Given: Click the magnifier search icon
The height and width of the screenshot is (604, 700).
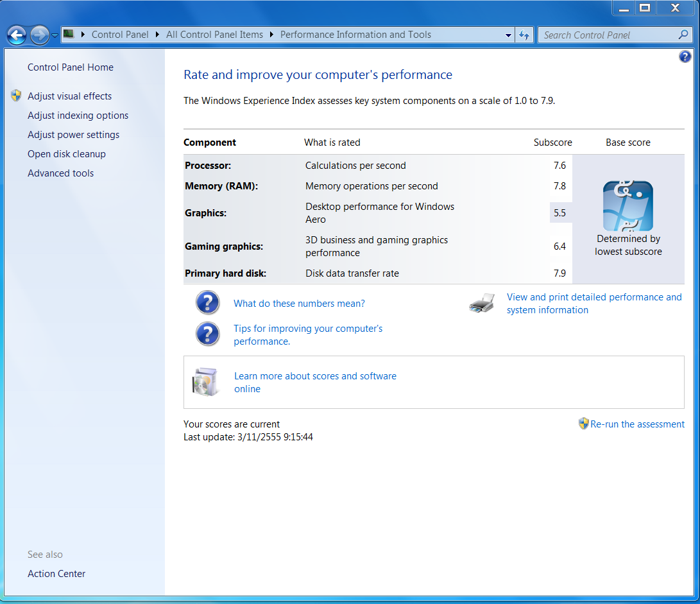Looking at the screenshot, I should (x=683, y=35).
